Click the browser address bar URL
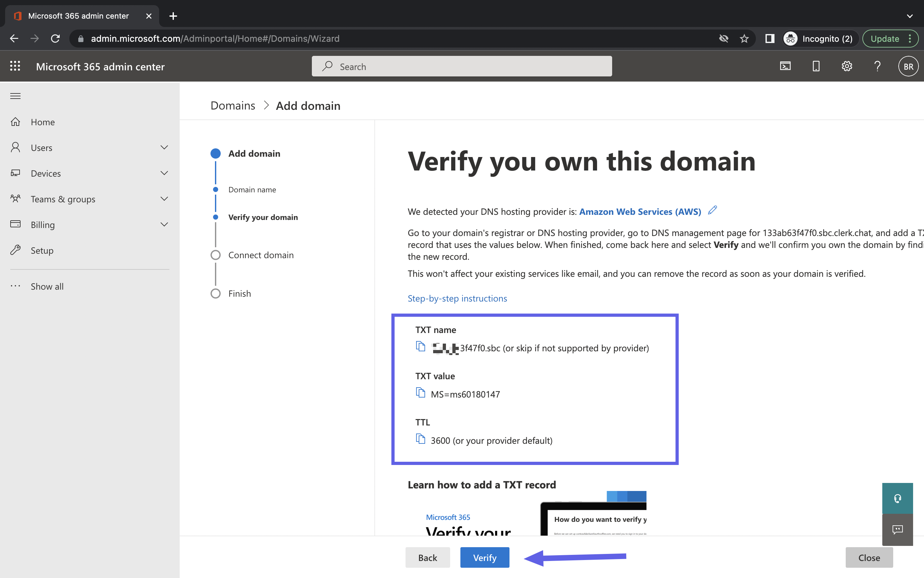The height and width of the screenshot is (578, 924). click(215, 39)
